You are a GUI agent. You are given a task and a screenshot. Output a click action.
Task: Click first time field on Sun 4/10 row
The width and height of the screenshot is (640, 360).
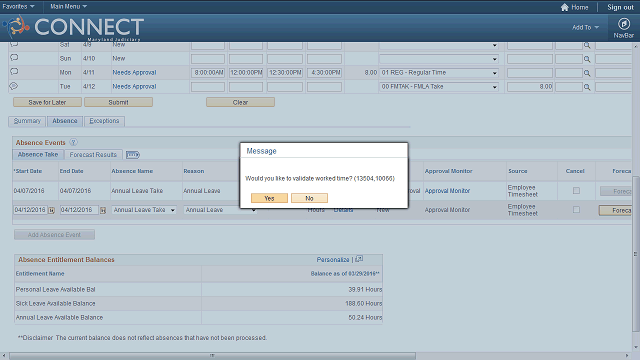(208, 59)
